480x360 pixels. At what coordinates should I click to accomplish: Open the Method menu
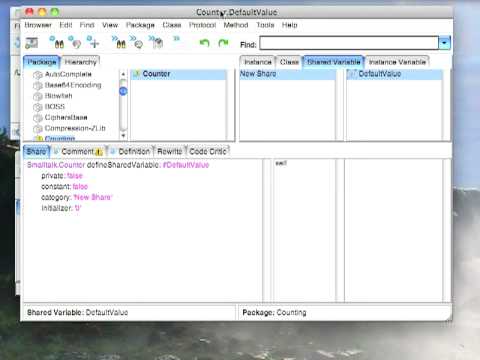[x=236, y=25]
